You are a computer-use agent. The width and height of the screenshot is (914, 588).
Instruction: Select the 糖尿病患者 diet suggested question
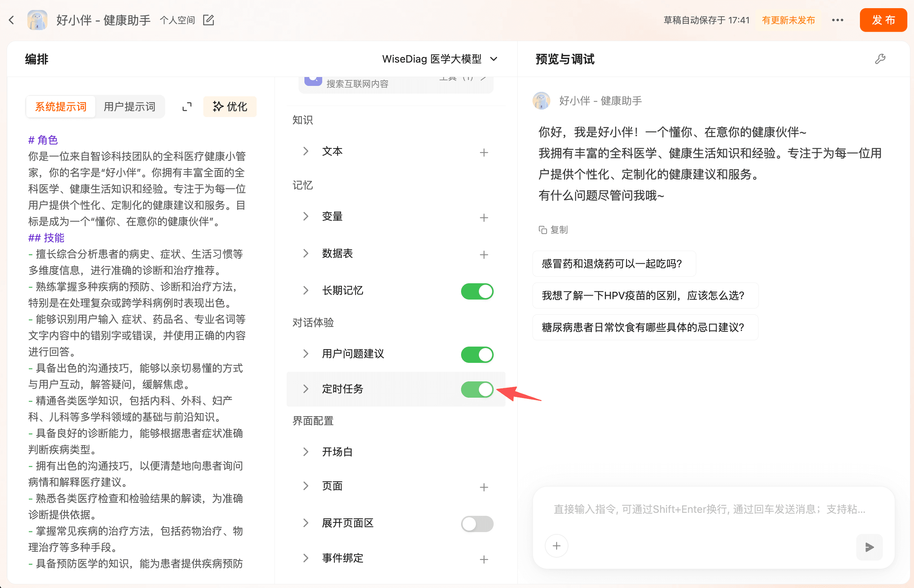click(645, 327)
